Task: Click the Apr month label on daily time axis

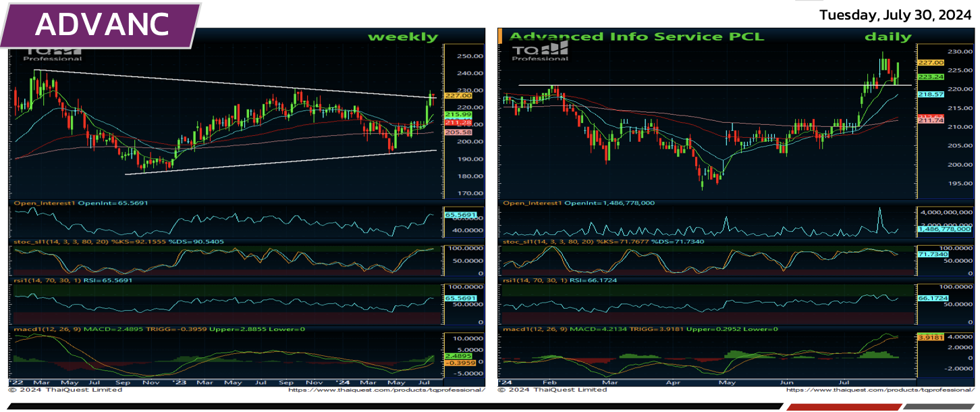Action: pyautogui.click(x=673, y=382)
